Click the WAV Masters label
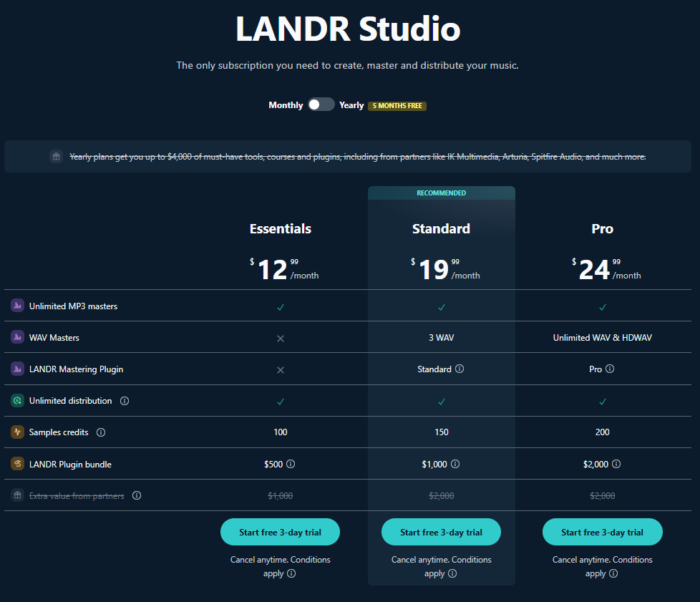Viewport: 700px width, 602px height. click(54, 338)
